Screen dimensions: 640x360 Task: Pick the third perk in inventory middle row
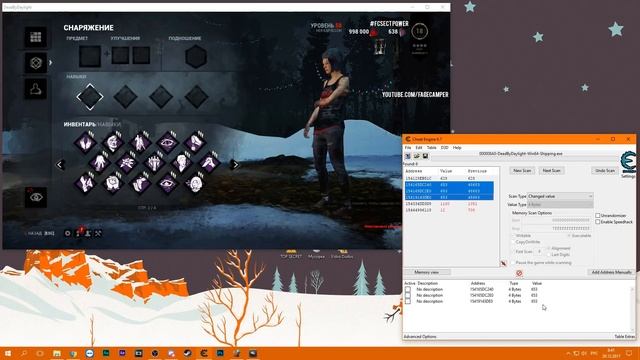pos(154,163)
